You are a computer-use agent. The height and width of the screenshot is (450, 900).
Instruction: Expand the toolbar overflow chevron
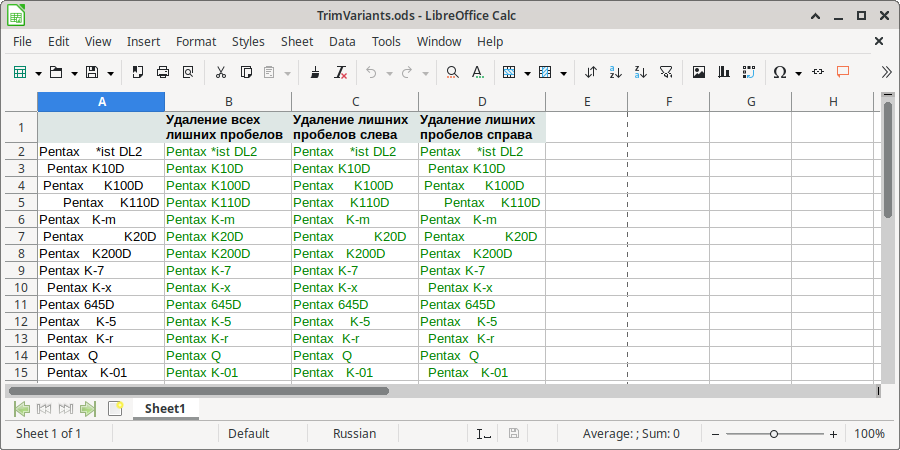click(885, 72)
